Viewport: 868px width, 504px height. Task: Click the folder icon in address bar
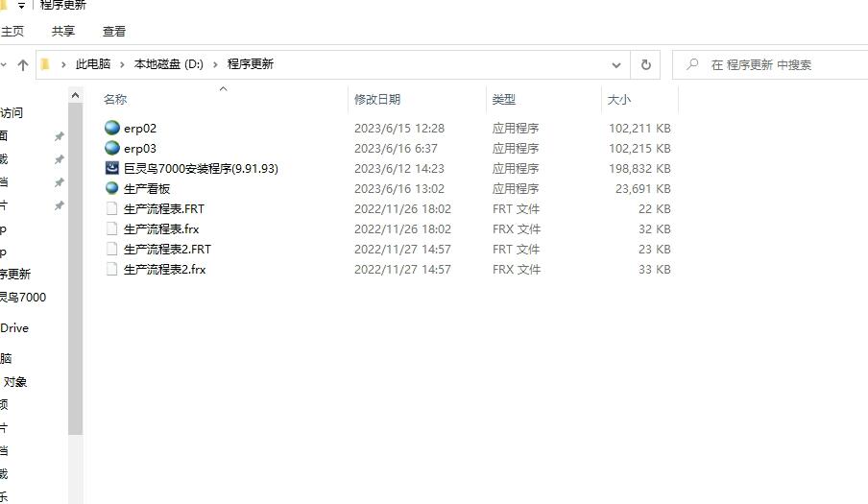[44, 64]
